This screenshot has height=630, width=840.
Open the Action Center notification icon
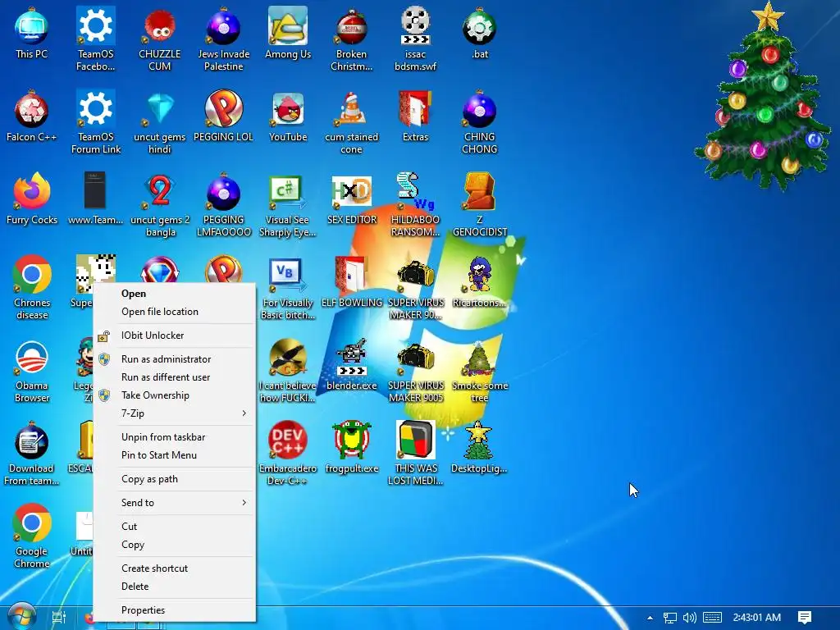[805, 618]
